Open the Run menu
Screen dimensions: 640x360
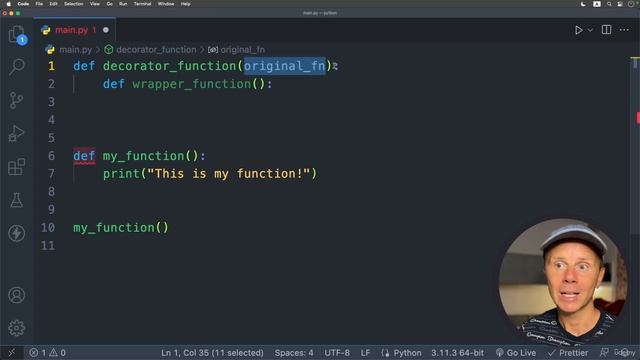123,4
